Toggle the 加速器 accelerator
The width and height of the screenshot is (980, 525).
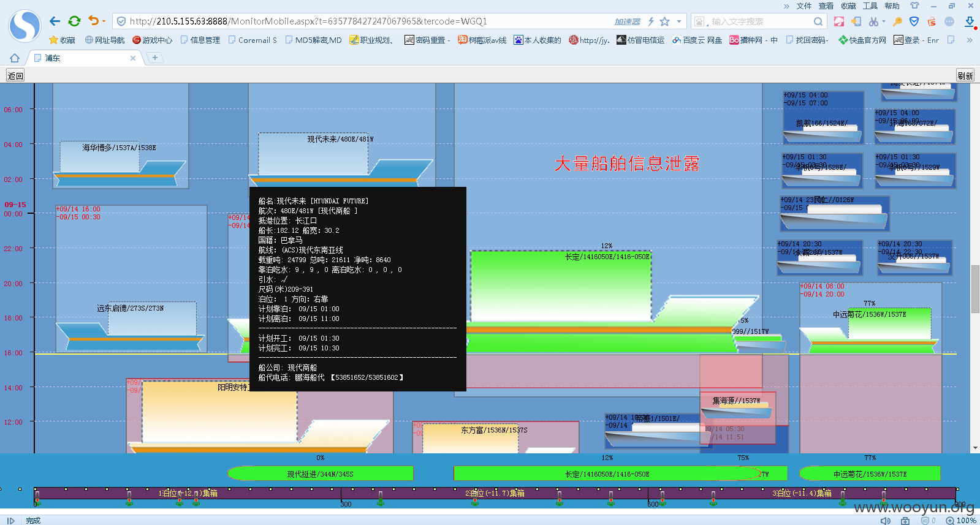(x=627, y=21)
